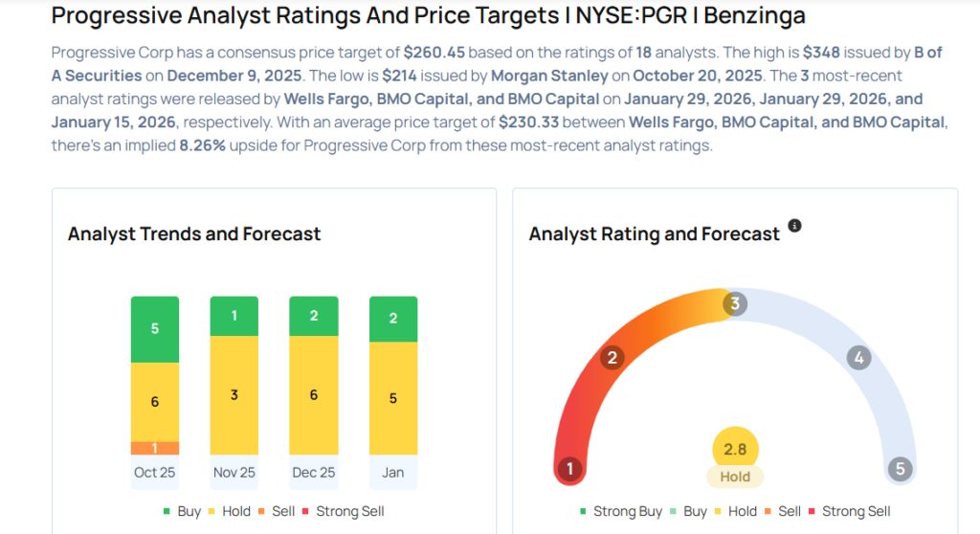Click the Analyst Trends and Forecast heading

pyautogui.click(x=194, y=234)
